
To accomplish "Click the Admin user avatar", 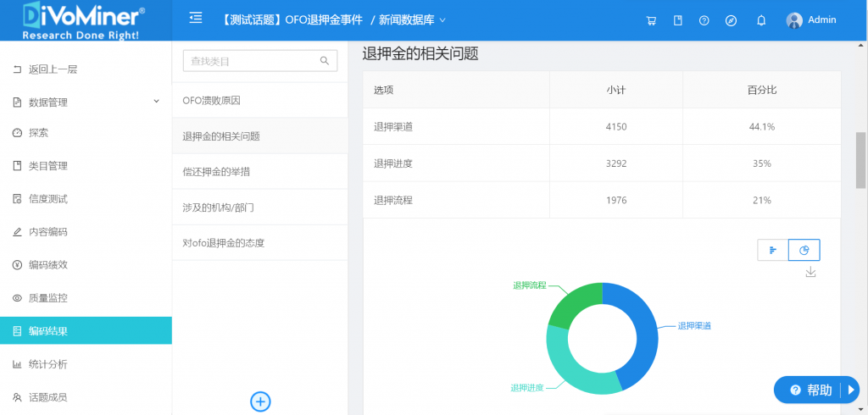I will tap(794, 20).
